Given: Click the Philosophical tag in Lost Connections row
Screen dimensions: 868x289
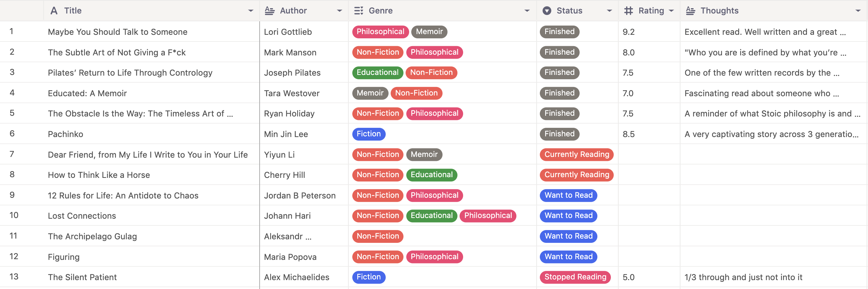Looking at the screenshot, I should 488,216.
